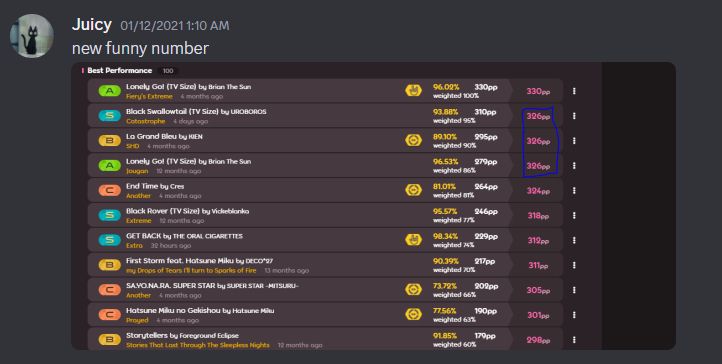
Task: Click mod icon on Hatsune Miku no Gekishou row
Action: click(413, 314)
